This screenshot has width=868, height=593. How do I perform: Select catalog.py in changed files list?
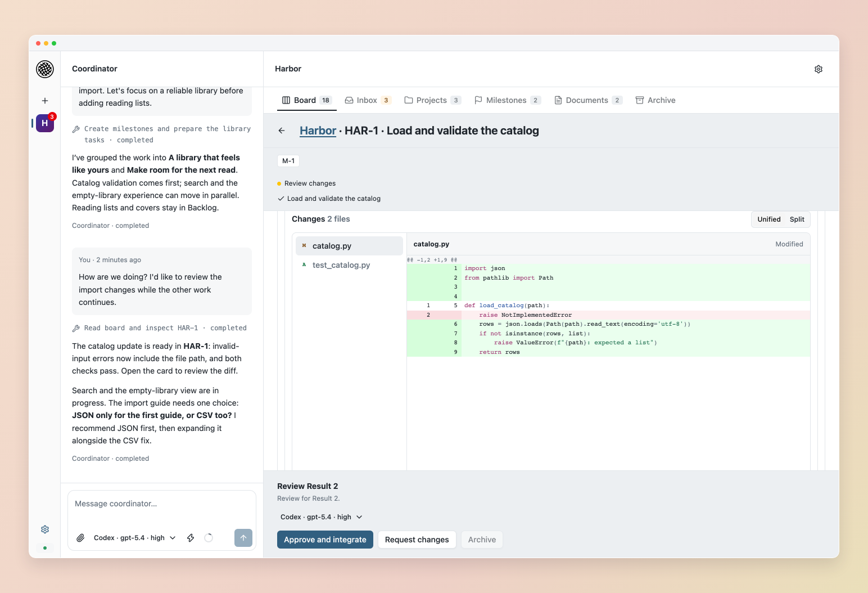(349, 246)
